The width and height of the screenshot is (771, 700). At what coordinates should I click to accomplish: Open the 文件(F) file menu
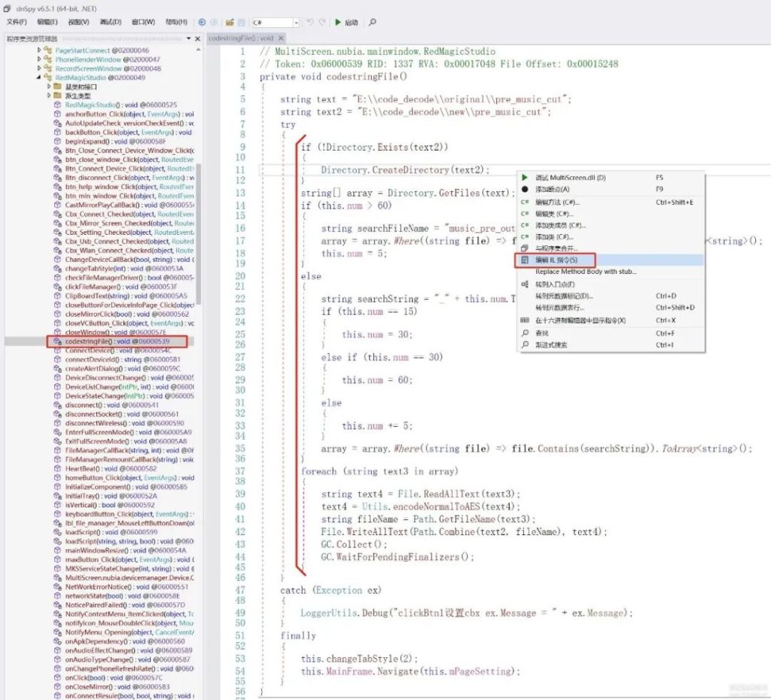coord(17,22)
